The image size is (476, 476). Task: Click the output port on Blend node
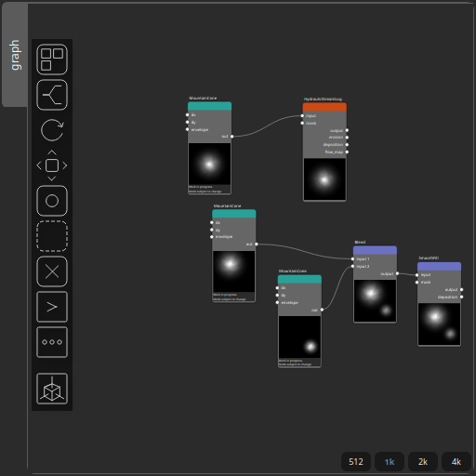click(x=397, y=273)
